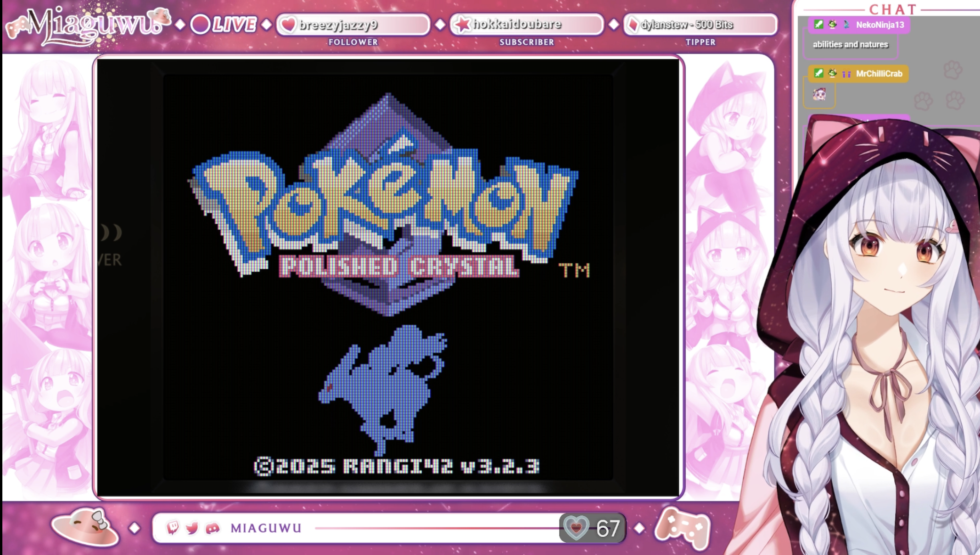Click the sleepy hat mascot icon

click(x=85, y=527)
